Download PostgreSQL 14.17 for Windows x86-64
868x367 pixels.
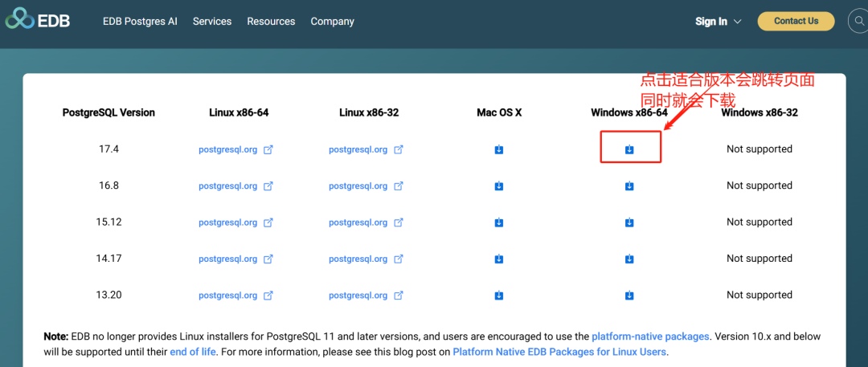point(629,259)
